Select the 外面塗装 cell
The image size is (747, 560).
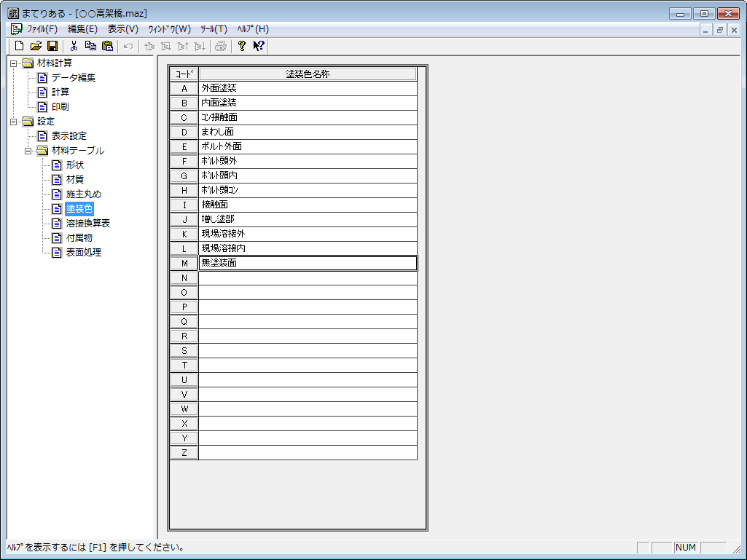308,88
